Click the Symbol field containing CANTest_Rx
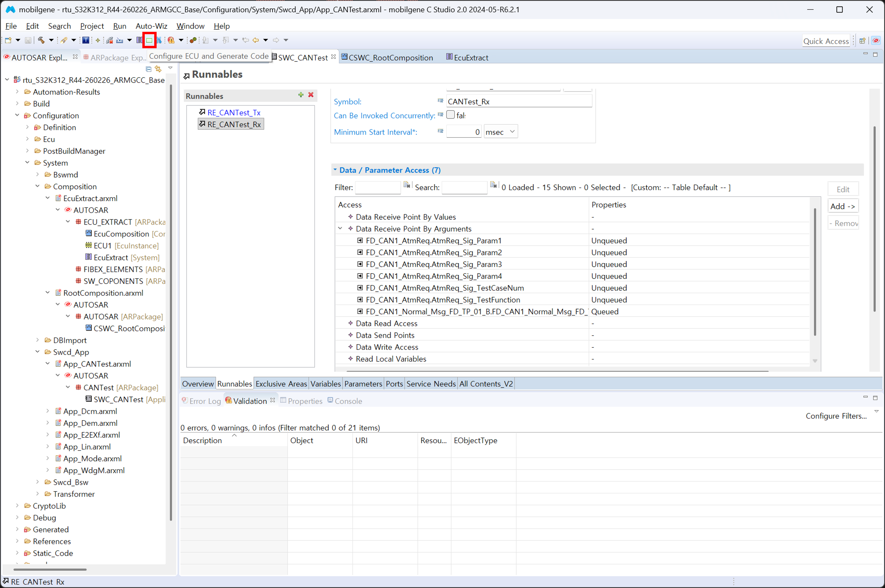The width and height of the screenshot is (885, 588). pos(519,101)
